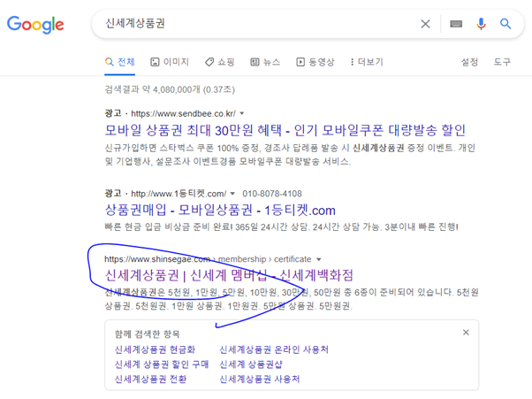Open related search 신세계상품권 온라인 사용처

point(274,349)
